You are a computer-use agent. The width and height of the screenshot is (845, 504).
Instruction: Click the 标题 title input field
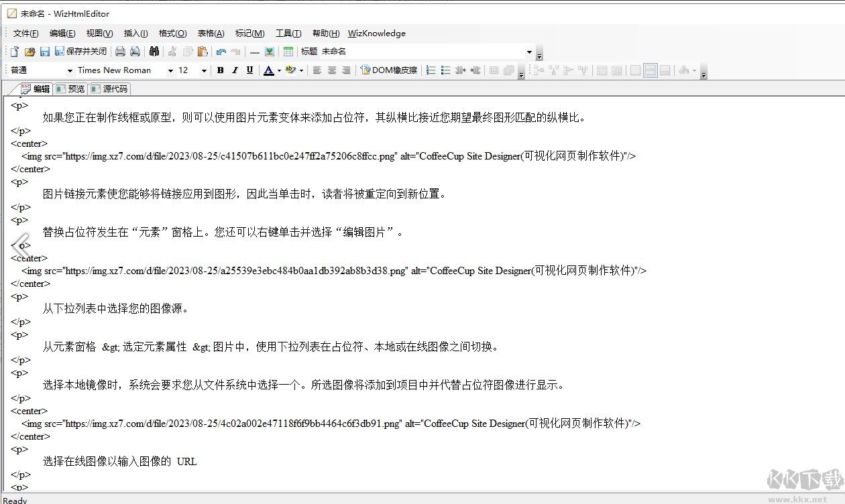(422, 52)
